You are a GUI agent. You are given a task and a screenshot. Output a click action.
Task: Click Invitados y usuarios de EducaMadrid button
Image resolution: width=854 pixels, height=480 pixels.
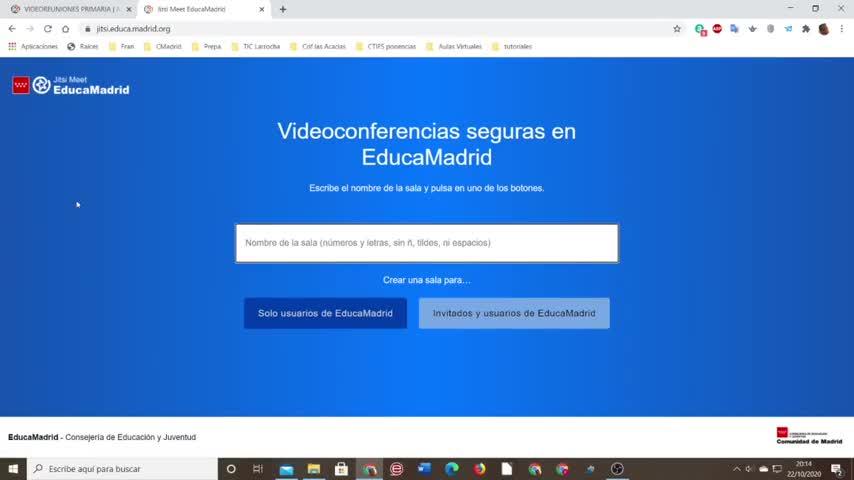click(514, 313)
